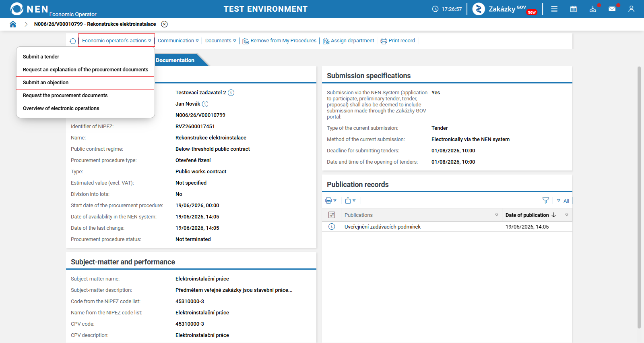Open the messages envelope icon
Viewport: 644px width, 343px height.
(x=612, y=9)
